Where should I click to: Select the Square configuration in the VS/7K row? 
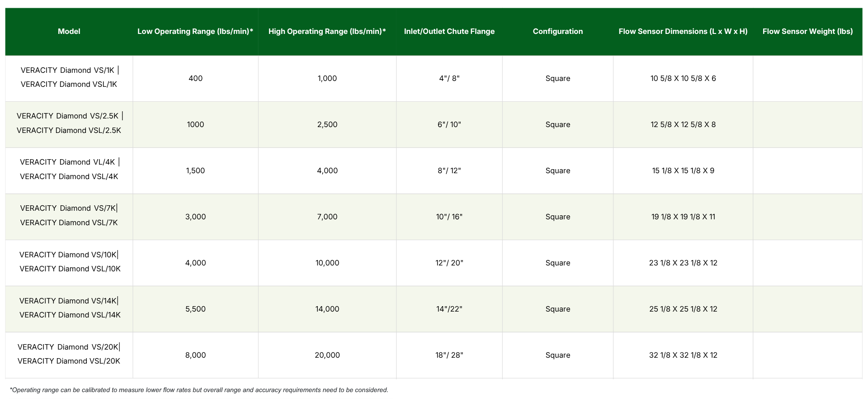pos(557,217)
